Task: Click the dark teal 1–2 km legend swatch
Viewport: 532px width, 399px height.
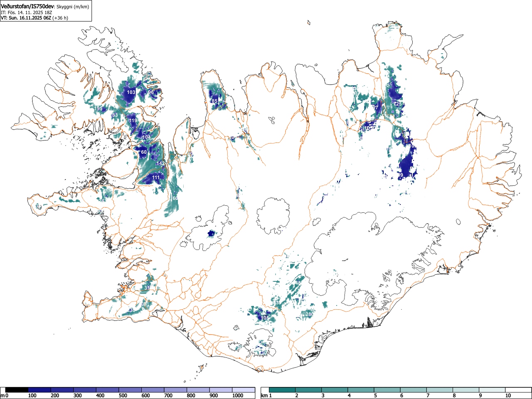Action: pyautogui.click(x=283, y=390)
